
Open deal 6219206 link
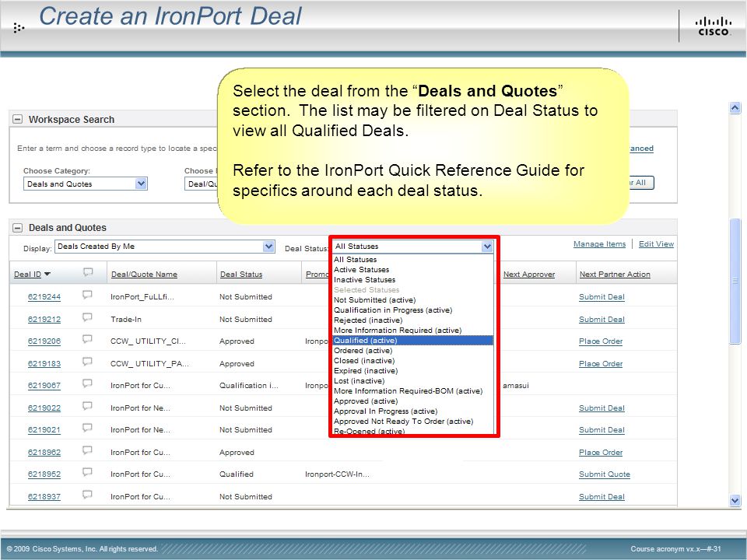tap(44, 341)
